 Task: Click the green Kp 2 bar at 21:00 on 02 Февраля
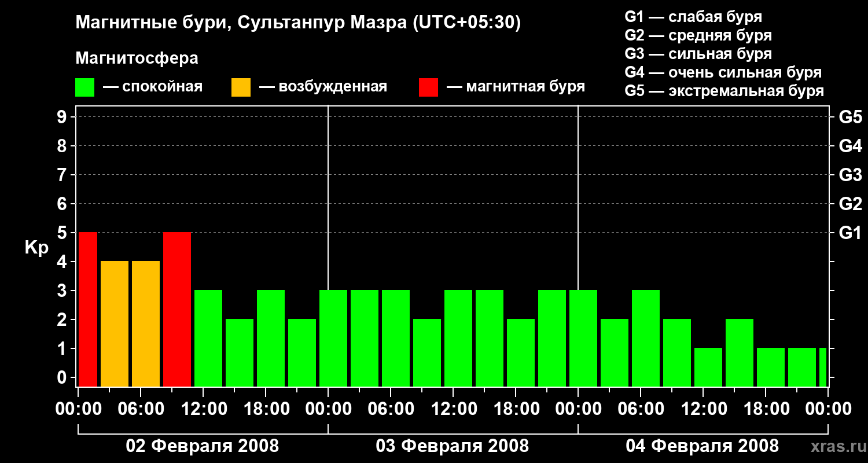302,352
